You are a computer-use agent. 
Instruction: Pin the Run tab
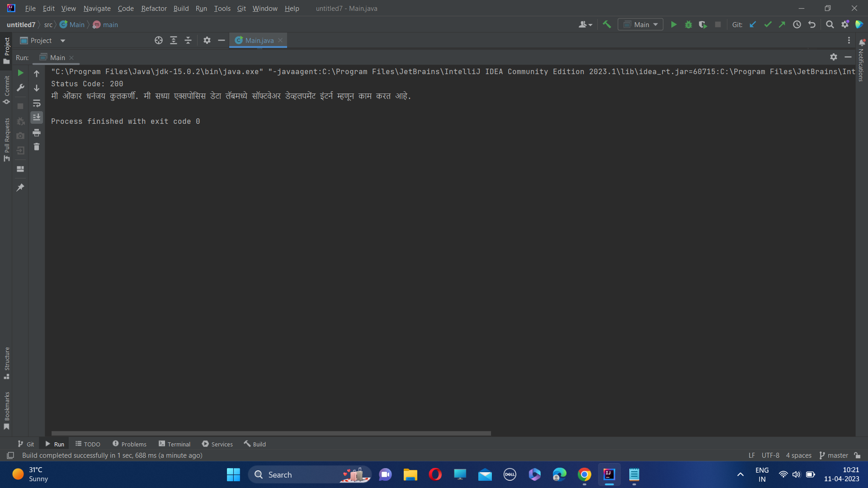tap(20, 187)
